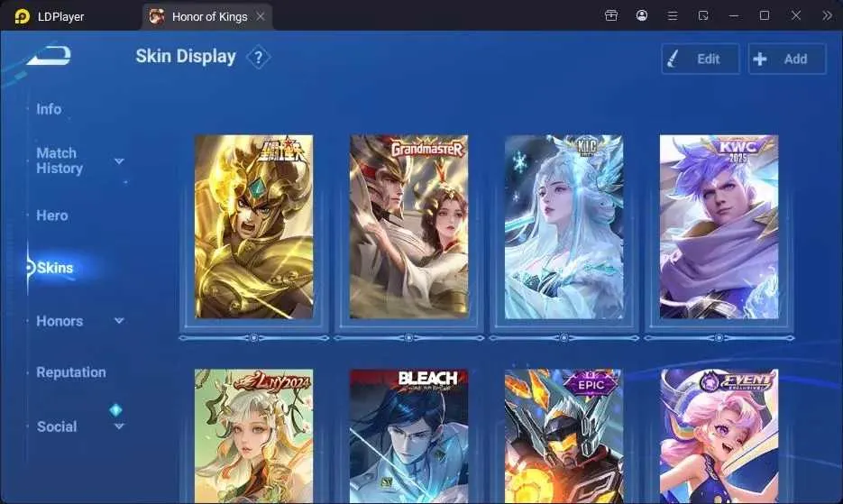Select the KWC 2025 skin card

[719, 226]
